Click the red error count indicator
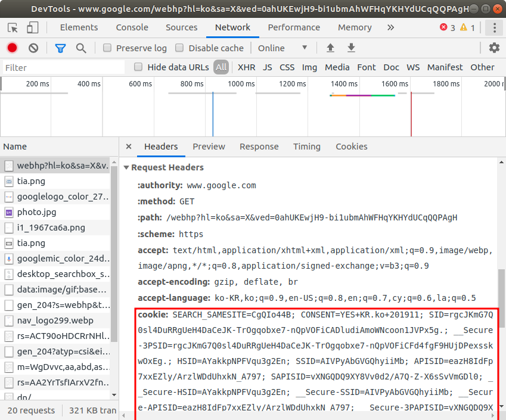 [x=448, y=28]
